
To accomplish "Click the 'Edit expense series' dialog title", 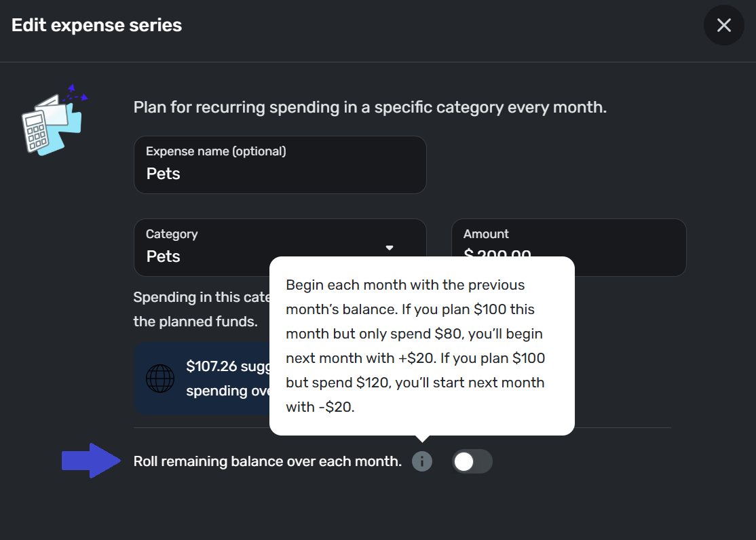I will [97, 26].
